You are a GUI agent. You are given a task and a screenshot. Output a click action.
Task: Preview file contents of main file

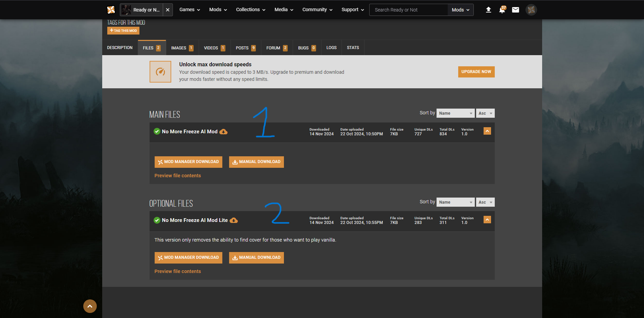(x=178, y=176)
